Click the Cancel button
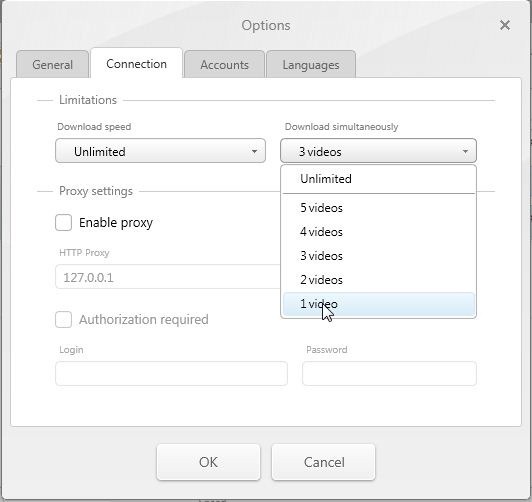 (324, 462)
